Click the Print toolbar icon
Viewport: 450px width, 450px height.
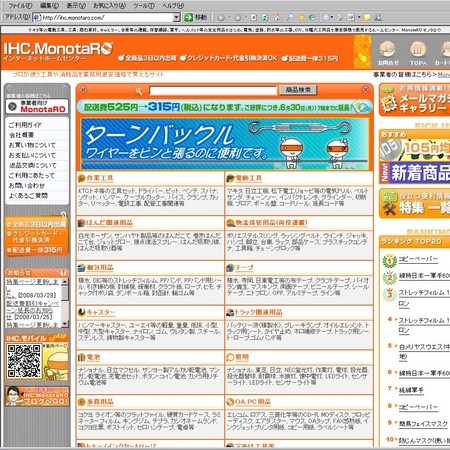coord(340,17)
